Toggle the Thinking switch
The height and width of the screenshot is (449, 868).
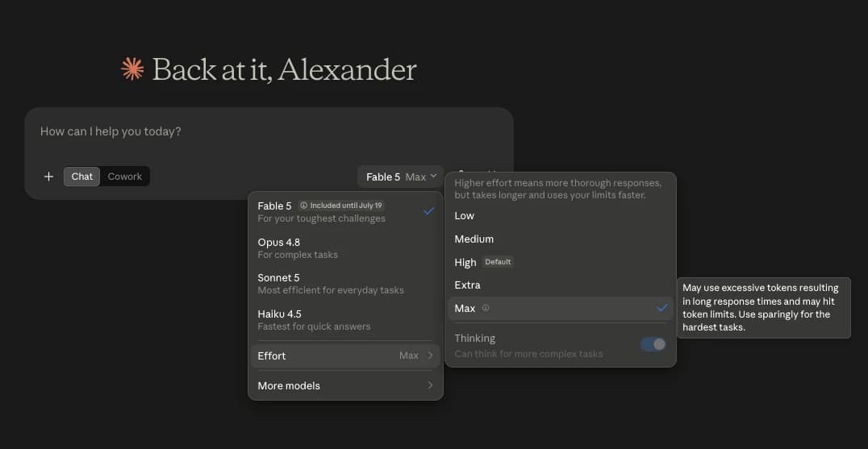[653, 344]
